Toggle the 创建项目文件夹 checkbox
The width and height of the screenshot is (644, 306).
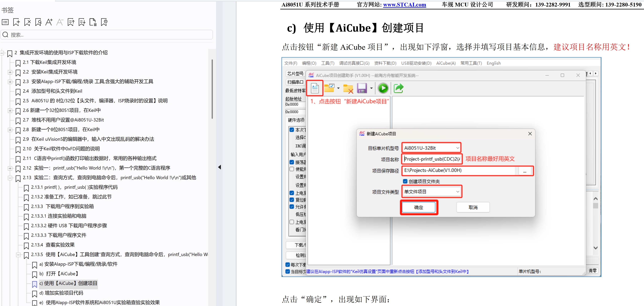(x=405, y=181)
